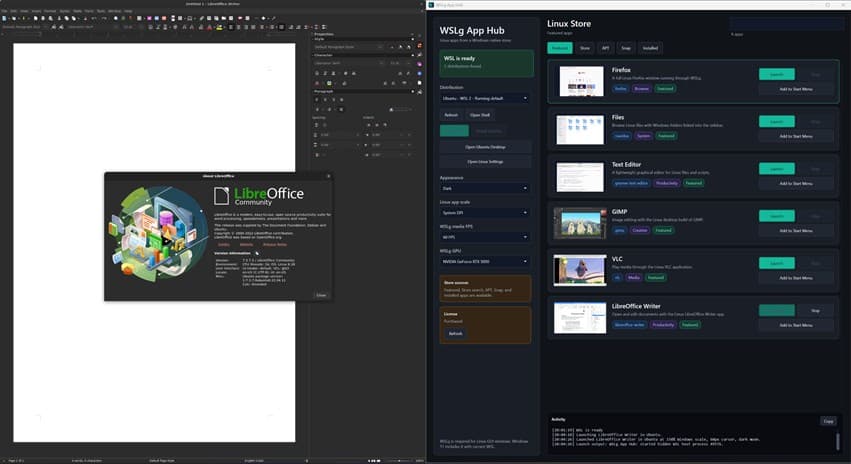Click the sidebar Character panel more options icon

(x=412, y=55)
